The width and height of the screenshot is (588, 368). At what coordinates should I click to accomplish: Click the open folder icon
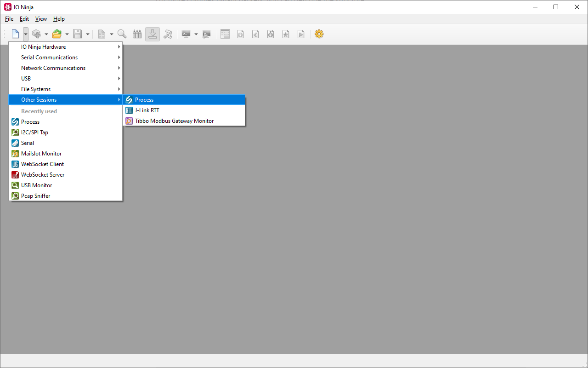click(x=57, y=34)
